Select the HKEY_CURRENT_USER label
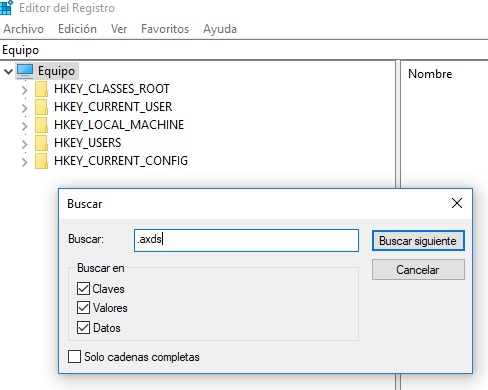488x390 pixels. coord(113,107)
